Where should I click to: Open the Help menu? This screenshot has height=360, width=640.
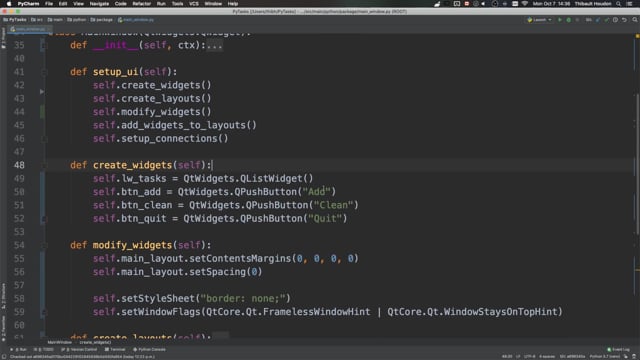[x=233, y=4]
